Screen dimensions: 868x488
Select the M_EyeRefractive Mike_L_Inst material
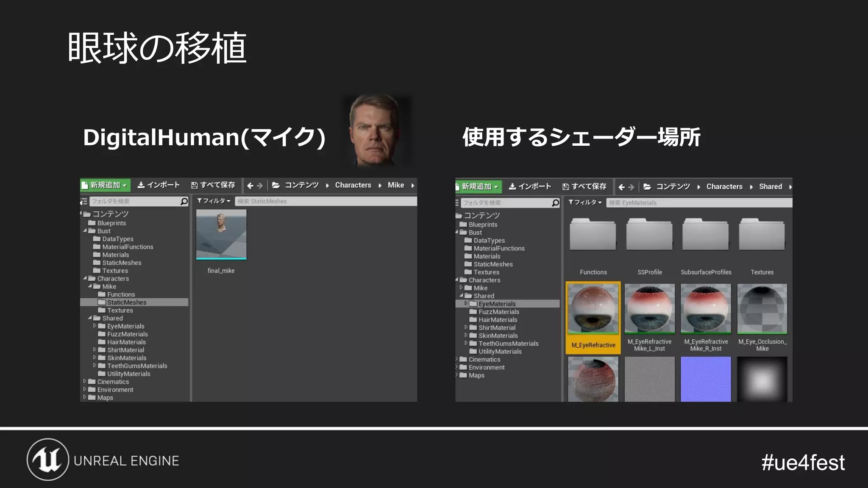click(649, 309)
